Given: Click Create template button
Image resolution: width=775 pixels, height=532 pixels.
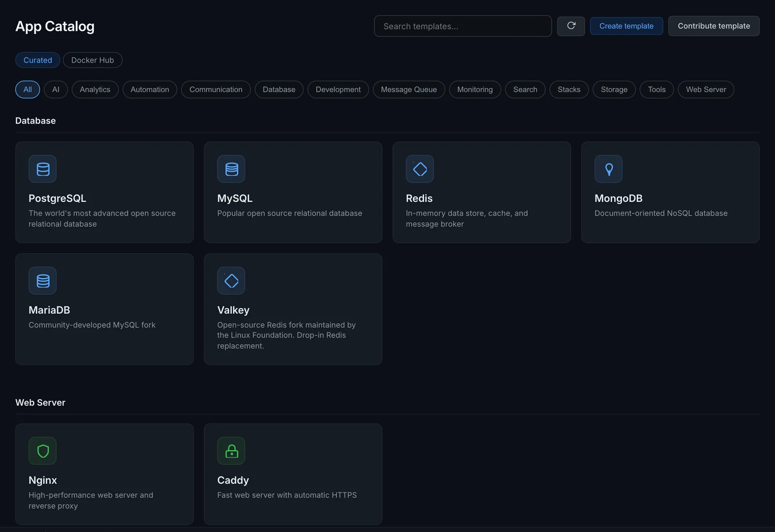Looking at the screenshot, I should tap(626, 26).
